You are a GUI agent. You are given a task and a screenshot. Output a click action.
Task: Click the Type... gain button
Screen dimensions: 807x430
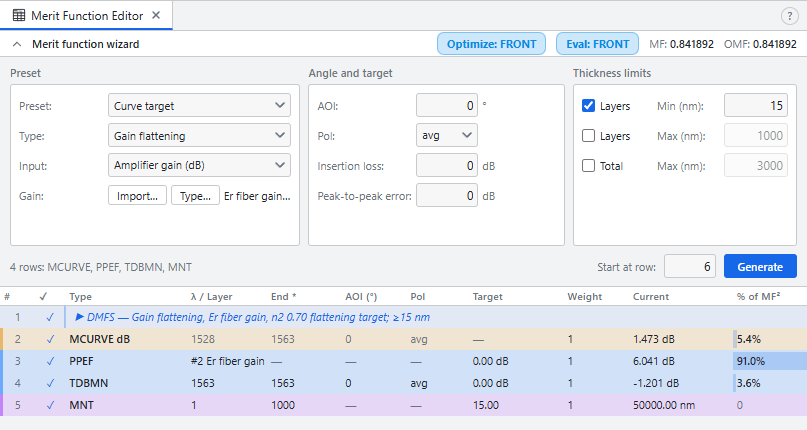click(x=195, y=196)
